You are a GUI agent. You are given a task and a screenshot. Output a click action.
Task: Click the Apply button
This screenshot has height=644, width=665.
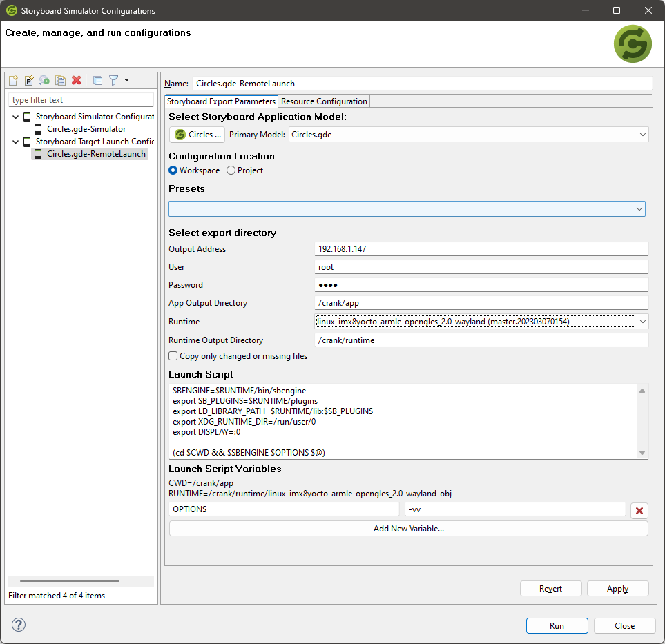pyautogui.click(x=617, y=589)
